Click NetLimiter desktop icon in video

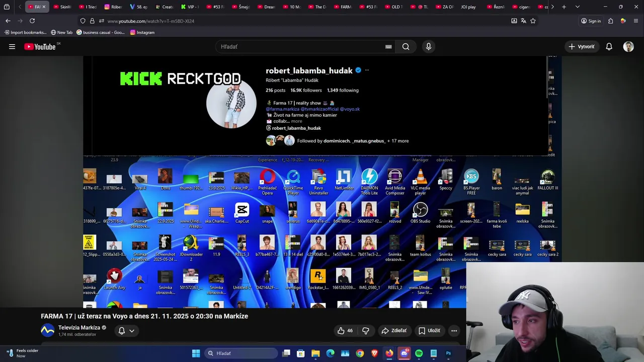click(344, 180)
